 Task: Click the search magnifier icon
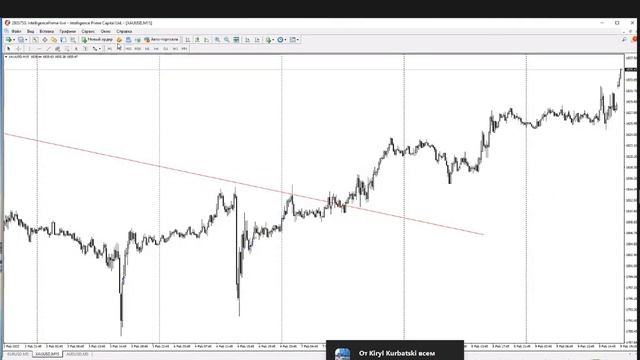[624, 40]
